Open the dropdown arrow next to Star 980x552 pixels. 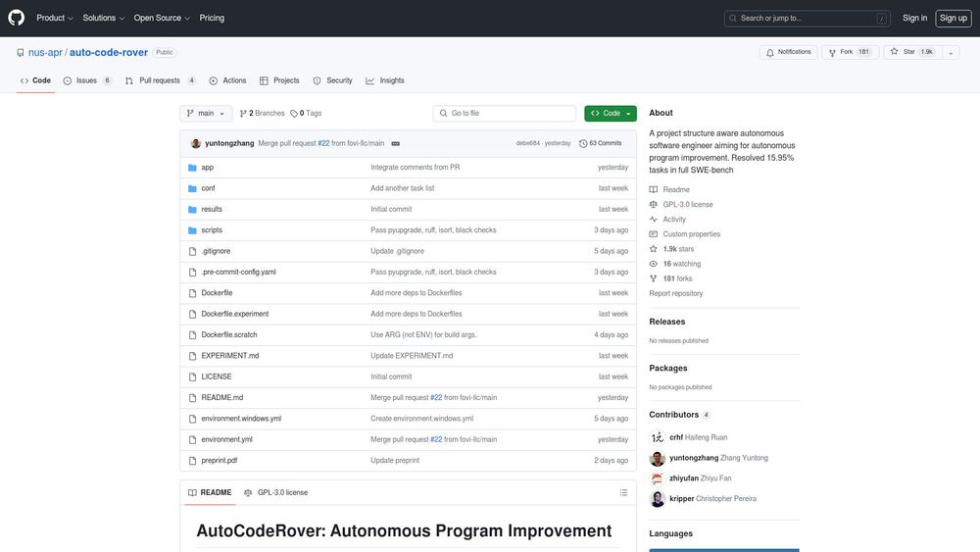click(x=951, y=53)
